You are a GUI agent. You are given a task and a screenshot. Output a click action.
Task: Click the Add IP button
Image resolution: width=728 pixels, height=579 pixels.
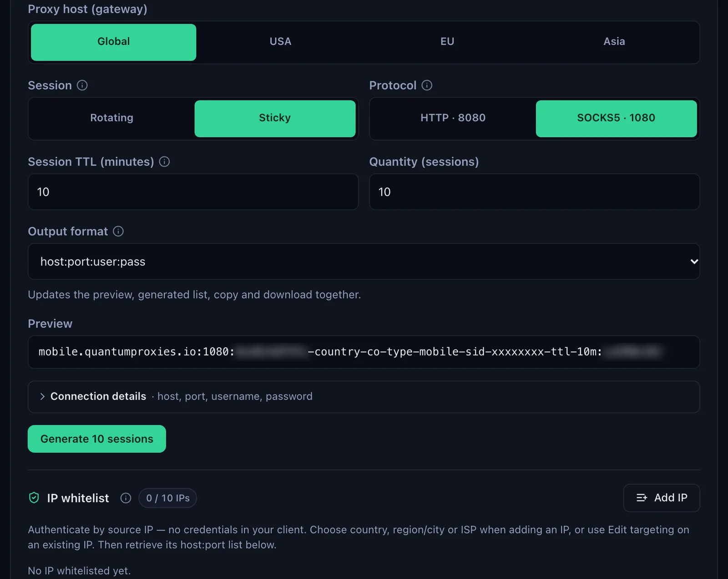(x=662, y=498)
